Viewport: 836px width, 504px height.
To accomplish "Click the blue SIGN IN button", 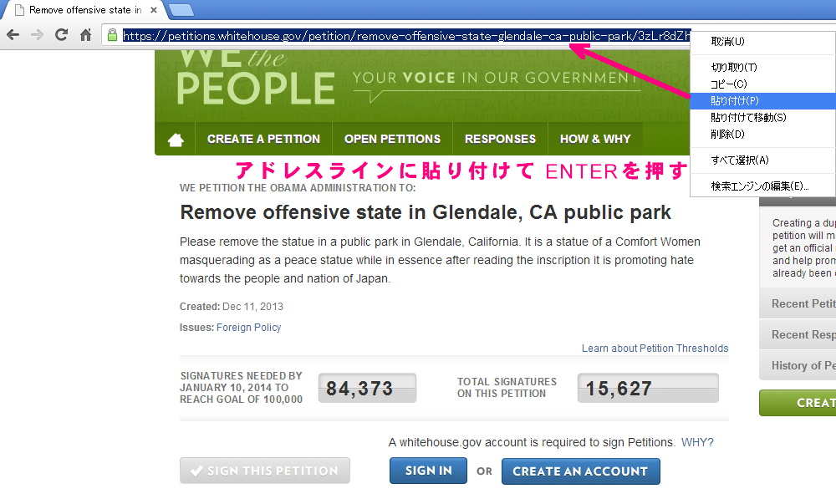I will [428, 471].
